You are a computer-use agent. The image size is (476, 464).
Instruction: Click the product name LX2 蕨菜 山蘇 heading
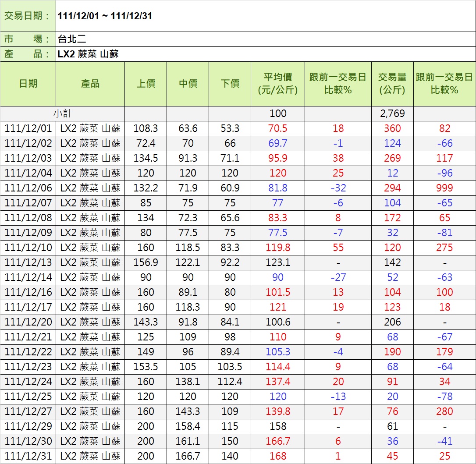88,54
